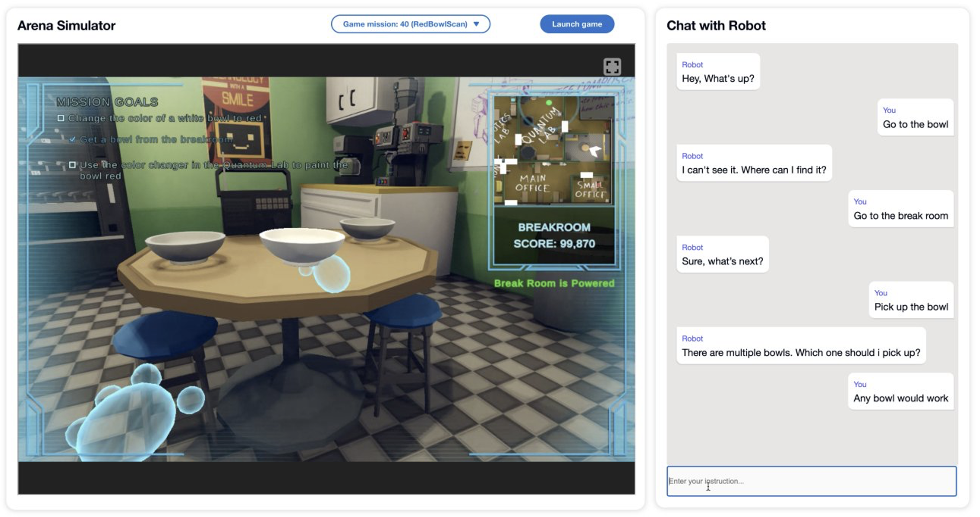Click the dropdown arrow beside RedBowlScan
This screenshot has height=517, width=980.
[476, 24]
